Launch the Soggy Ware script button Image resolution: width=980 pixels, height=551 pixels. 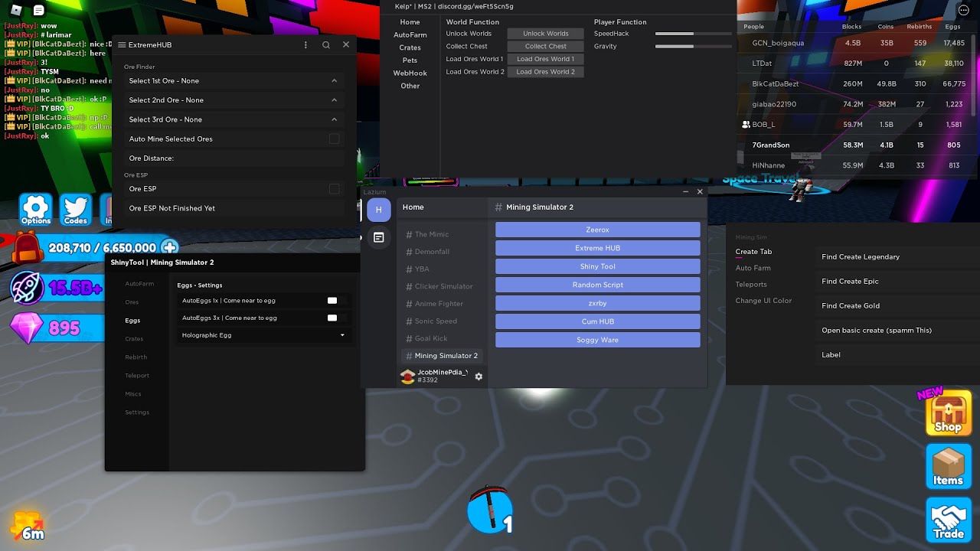tap(598, 340)
